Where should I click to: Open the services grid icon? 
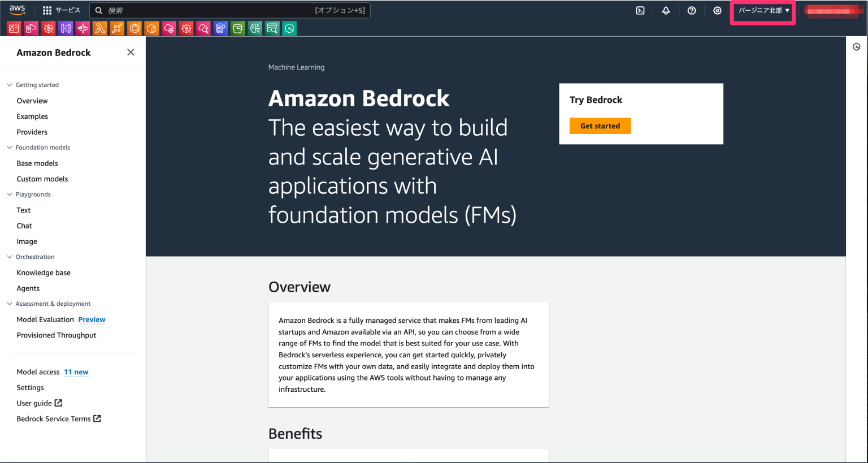click(46, 10)
